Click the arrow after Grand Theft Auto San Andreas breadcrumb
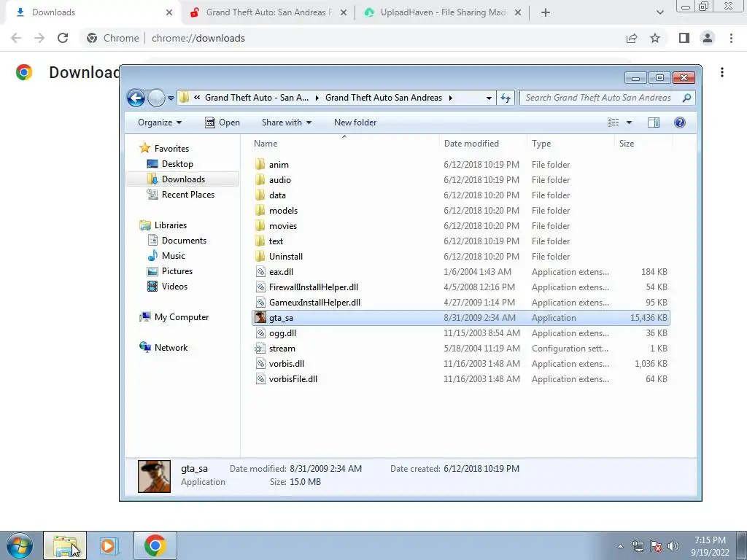The width and height of the screenshot is (747, 560). [450, 98]
